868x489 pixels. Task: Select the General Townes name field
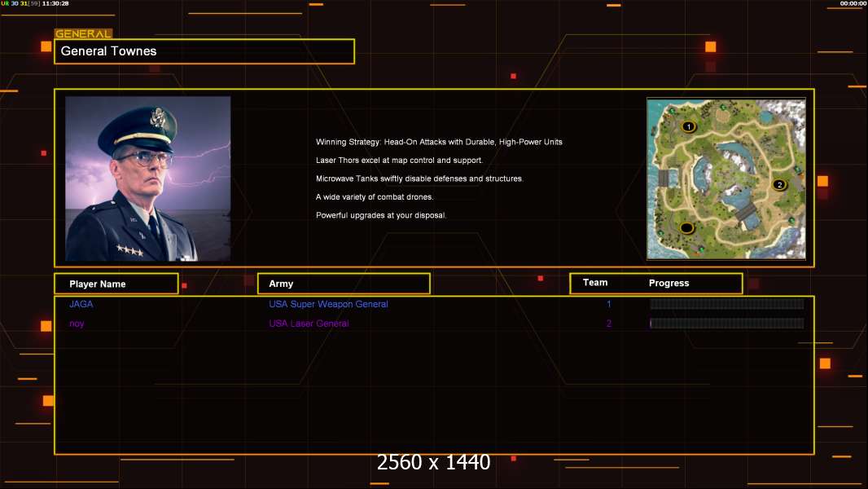(x=204, y=51)
